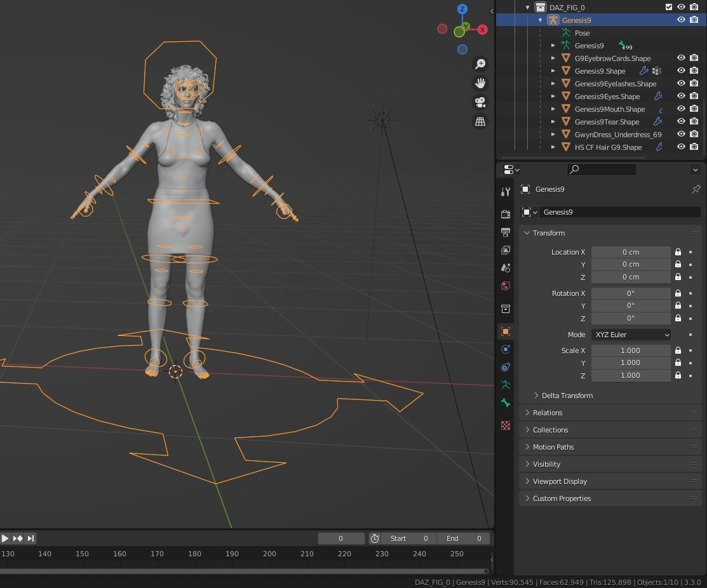Open the Tool properties tab
Viewport: 707px width, 588px height.
(506, 192)
